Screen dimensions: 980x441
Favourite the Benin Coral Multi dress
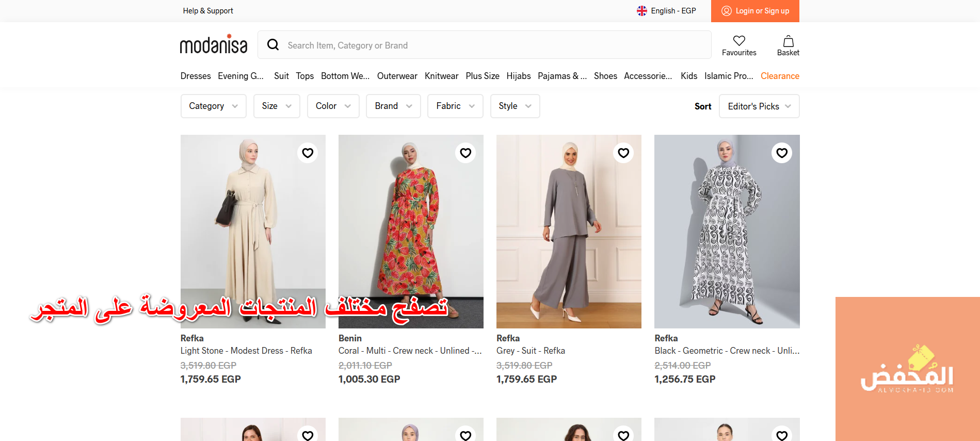tap(465, 153)
